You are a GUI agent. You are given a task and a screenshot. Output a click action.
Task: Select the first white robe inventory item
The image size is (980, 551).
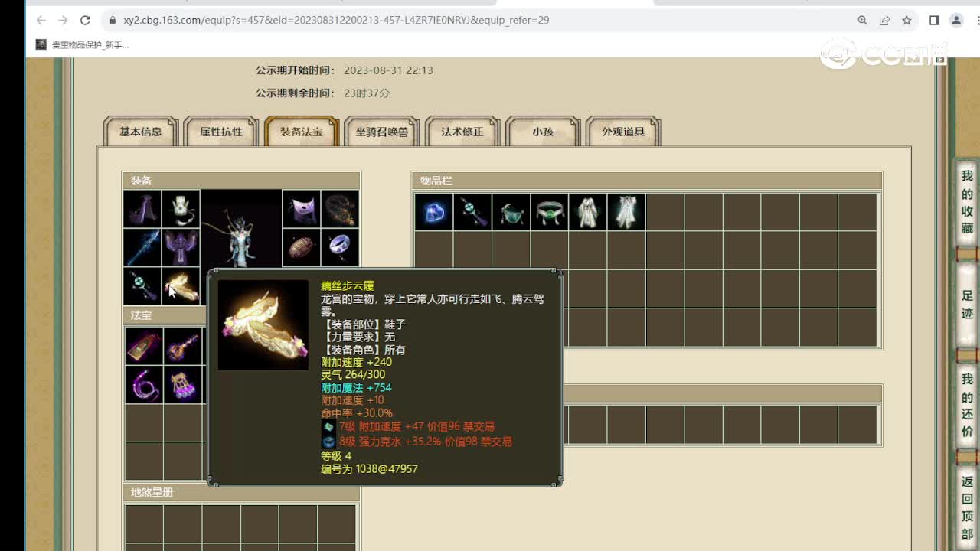588,212
